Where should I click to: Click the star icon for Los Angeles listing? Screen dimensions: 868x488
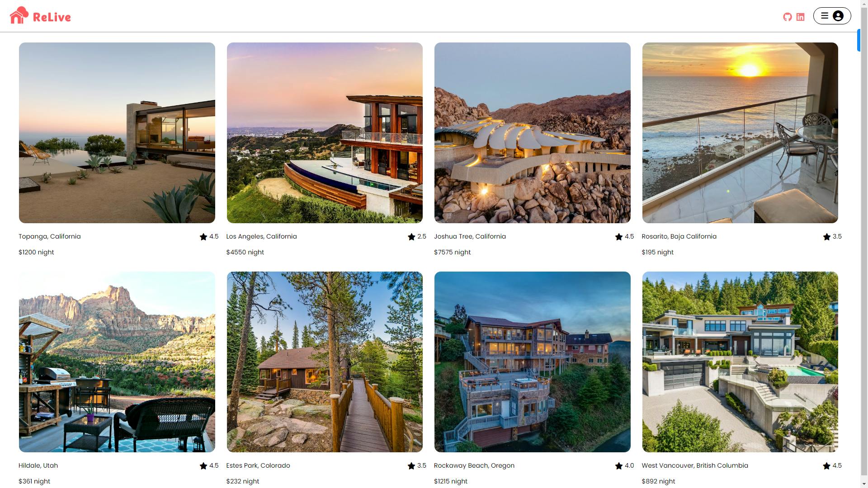coord(411,237)
